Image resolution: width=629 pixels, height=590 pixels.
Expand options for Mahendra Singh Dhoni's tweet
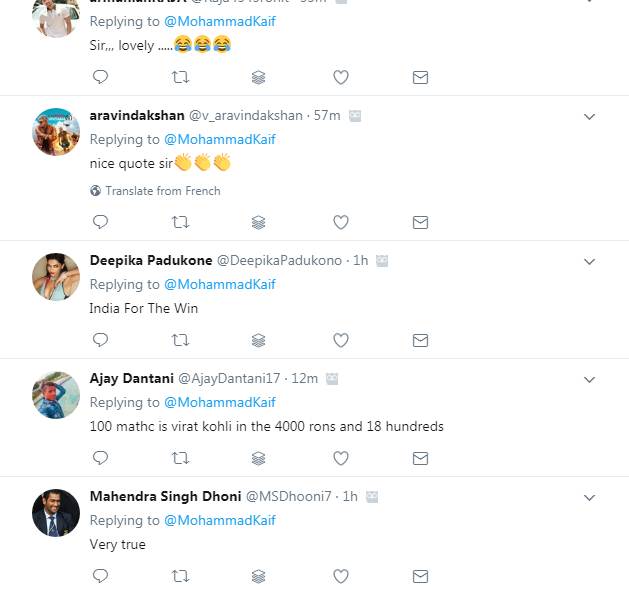tap(589, 498)
